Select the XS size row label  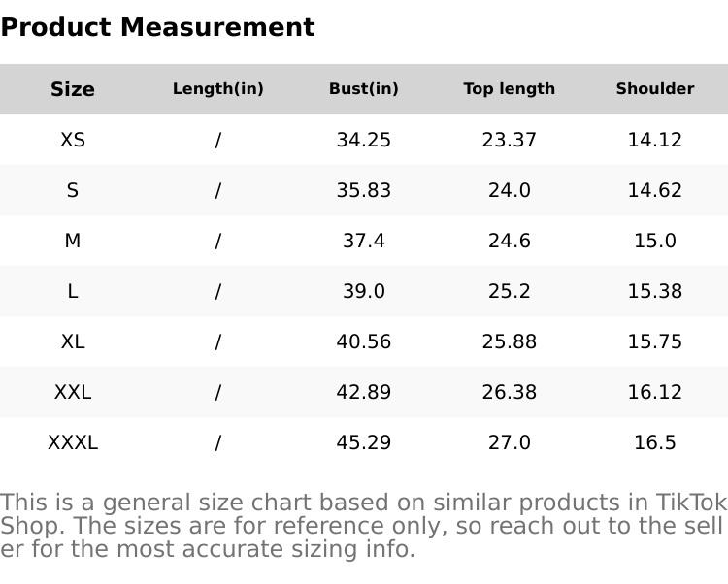[x=73, y=140]
